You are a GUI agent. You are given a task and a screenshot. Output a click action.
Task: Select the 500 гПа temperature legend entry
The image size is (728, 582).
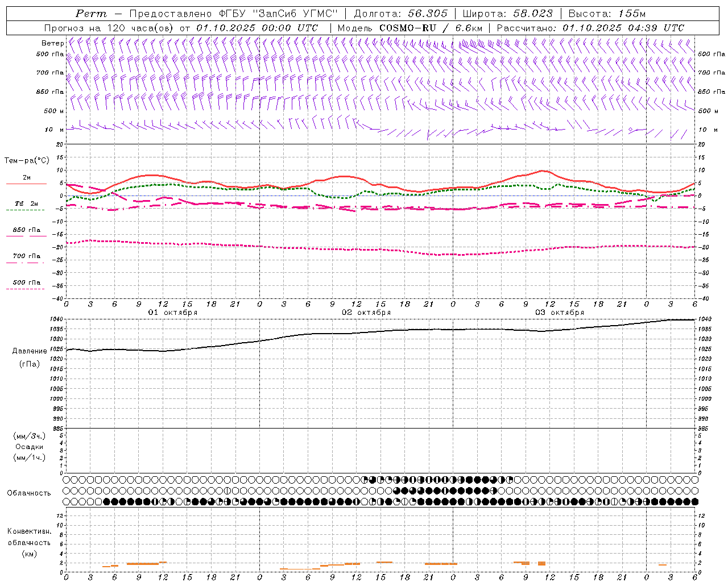pyautogui.click(x=26, y=282)
